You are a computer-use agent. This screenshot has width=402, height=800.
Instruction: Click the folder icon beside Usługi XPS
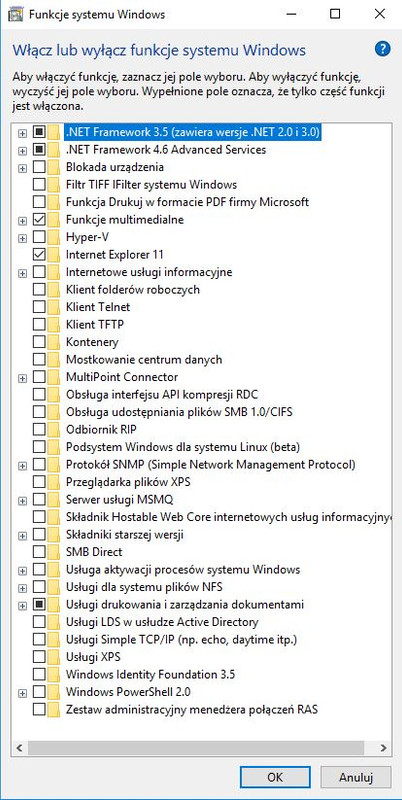click(54, 657)
